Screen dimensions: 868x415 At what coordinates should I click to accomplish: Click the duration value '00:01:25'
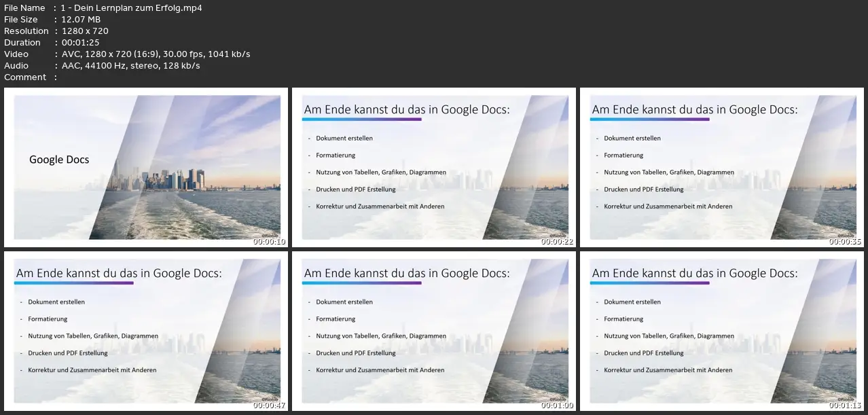pos(81,43)
